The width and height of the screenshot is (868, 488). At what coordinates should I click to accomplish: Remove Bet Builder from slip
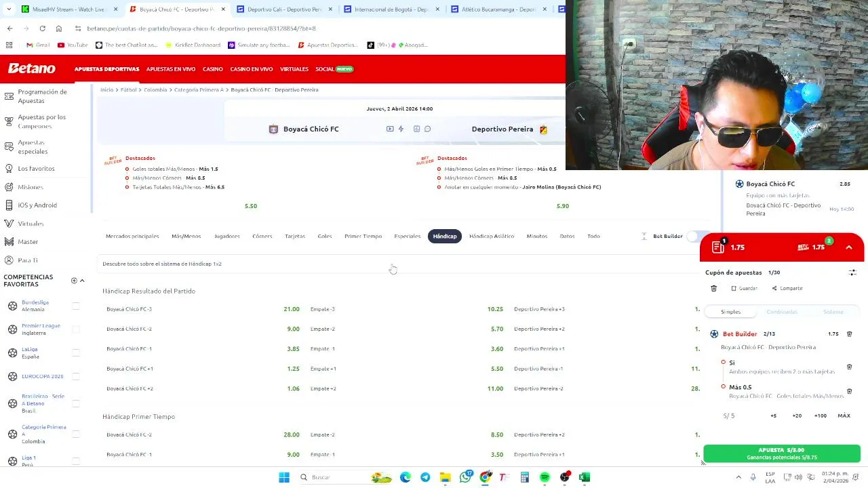(x=849, y=334)
